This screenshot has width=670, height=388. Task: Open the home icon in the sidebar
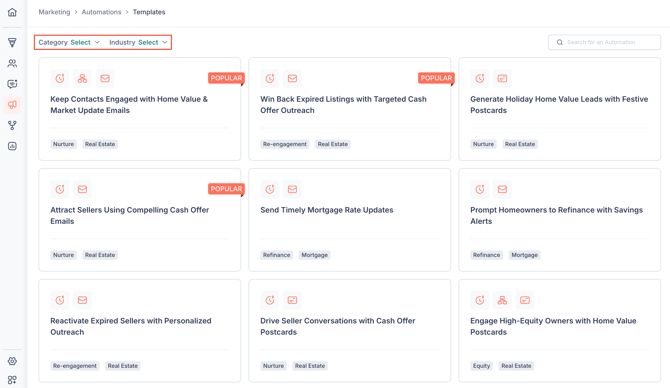click(x=12, y=12)
